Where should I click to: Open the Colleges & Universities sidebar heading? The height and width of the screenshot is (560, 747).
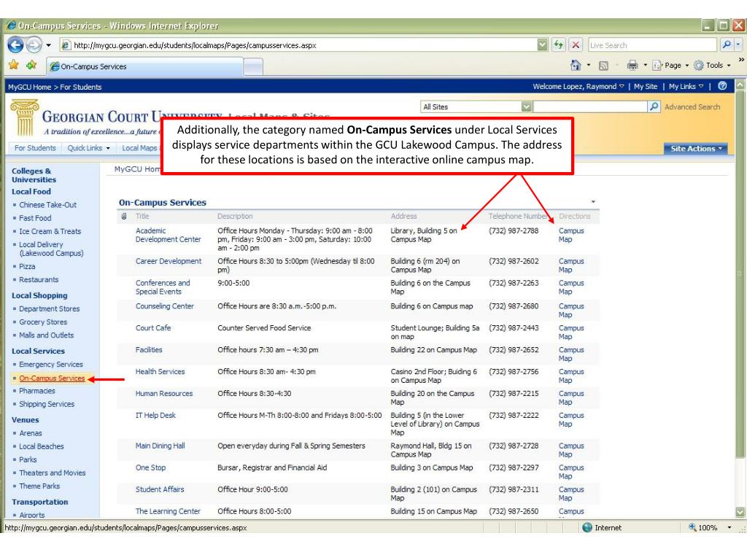[34, 175]
